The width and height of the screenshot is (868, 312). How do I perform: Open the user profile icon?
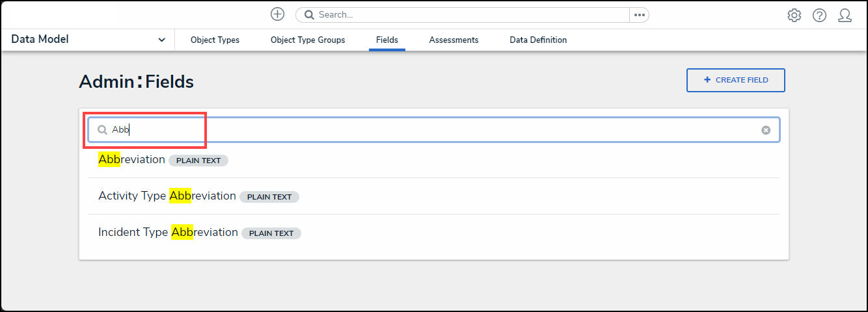[845, 15]
